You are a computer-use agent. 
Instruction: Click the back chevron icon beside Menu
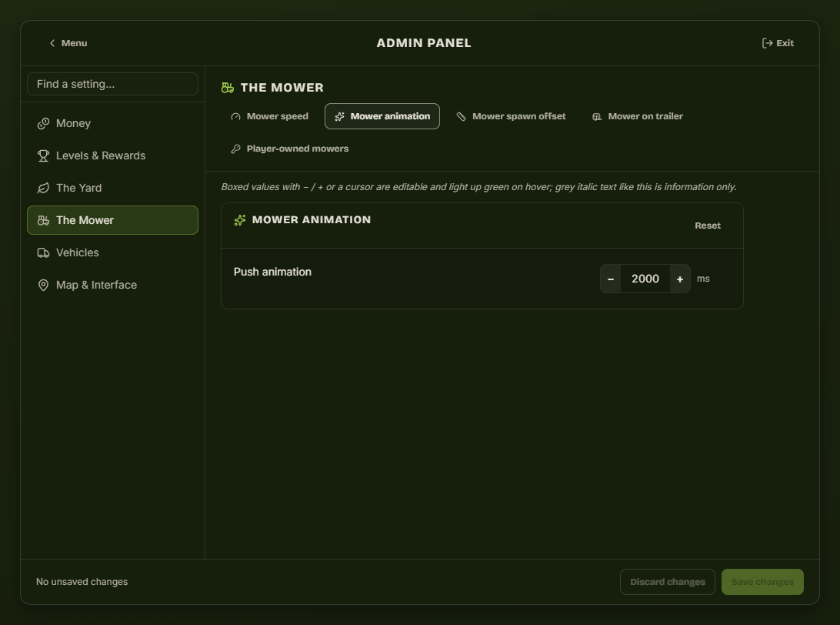click(x=52, y=43)
